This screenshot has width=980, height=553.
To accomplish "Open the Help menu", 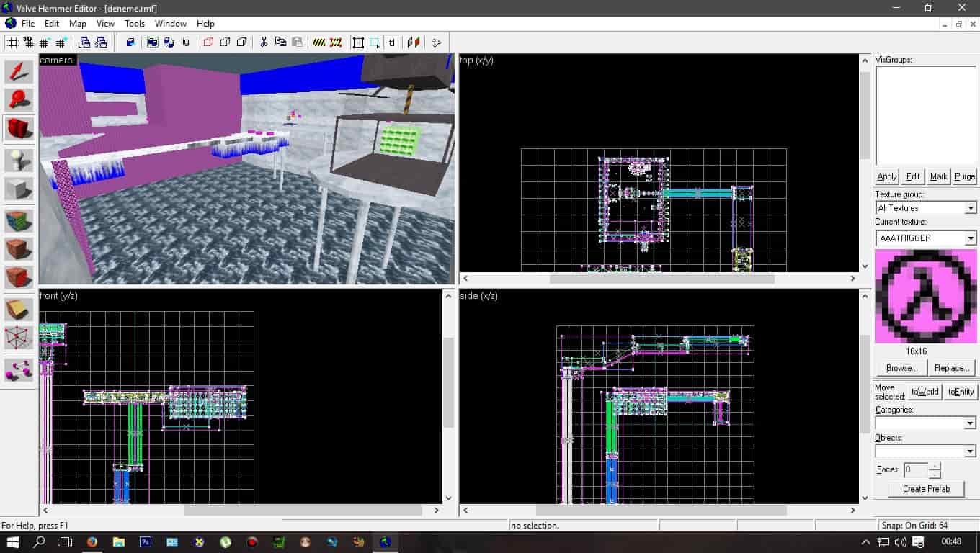I will click(205, 24).
